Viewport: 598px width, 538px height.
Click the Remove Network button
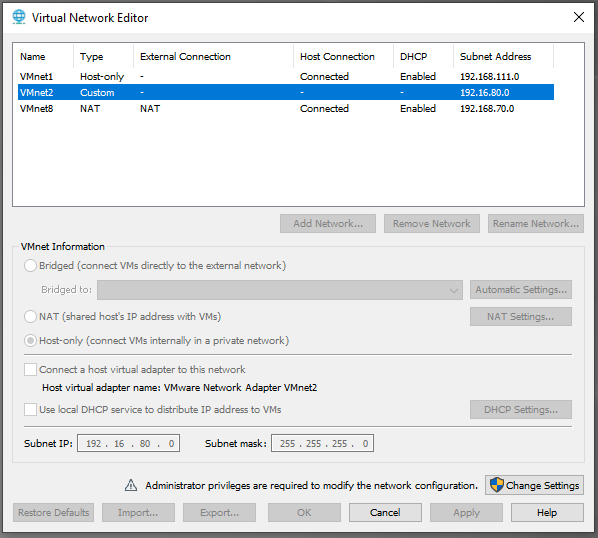tap(432, 223)
